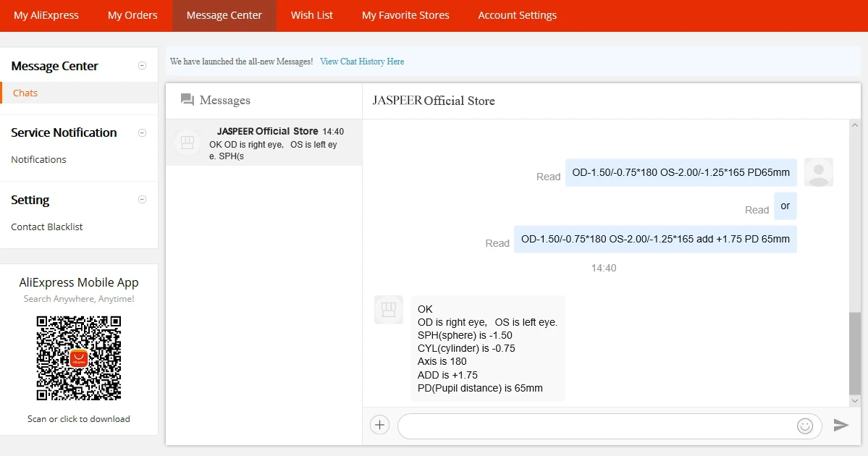Click the sent message ending PD65mm

coord(681,173)
